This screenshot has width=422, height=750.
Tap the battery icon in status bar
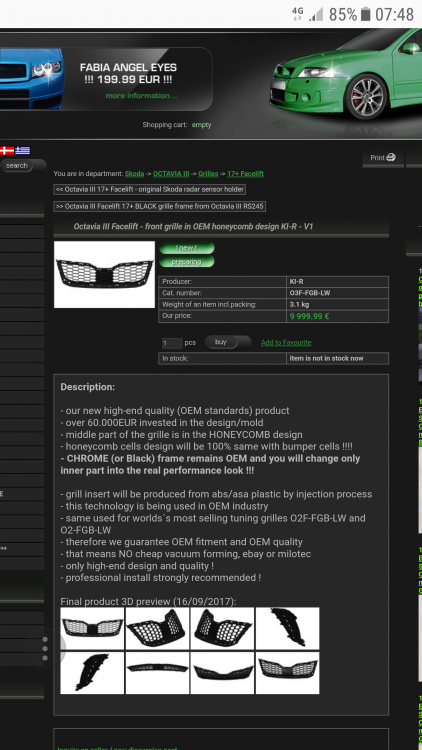pyautogui.click(x=366, y=14)
